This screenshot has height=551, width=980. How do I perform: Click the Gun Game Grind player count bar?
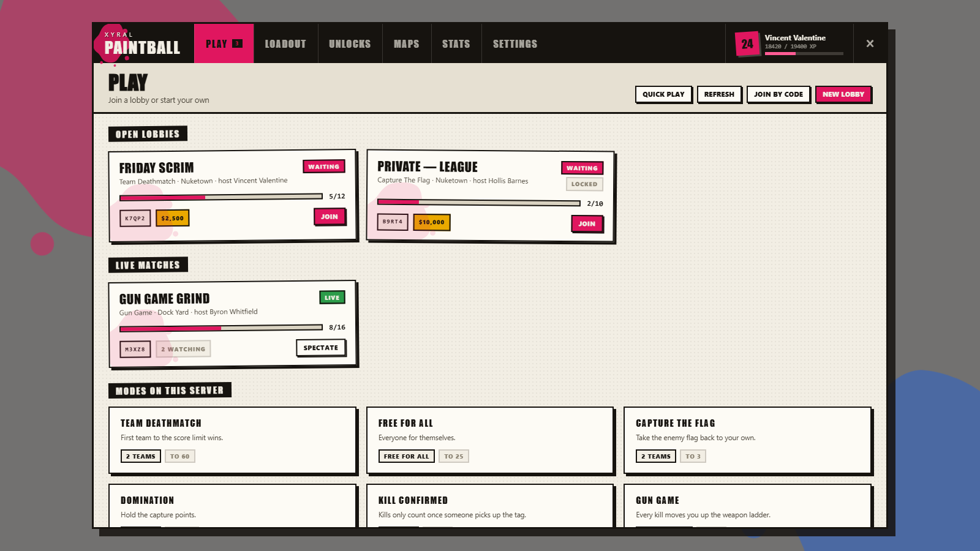point(221,328)
